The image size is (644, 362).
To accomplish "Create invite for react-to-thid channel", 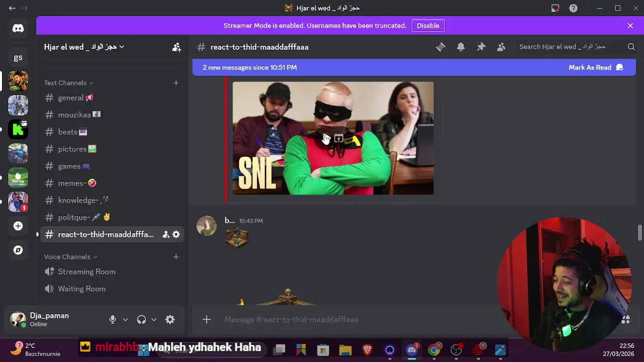I will [x=166, y=234].
